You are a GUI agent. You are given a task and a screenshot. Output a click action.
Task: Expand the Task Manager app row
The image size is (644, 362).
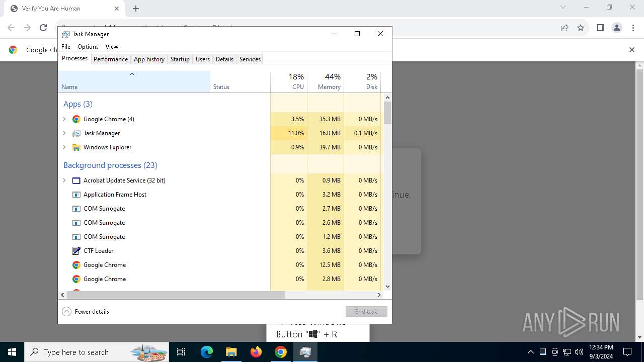(64, 133)
